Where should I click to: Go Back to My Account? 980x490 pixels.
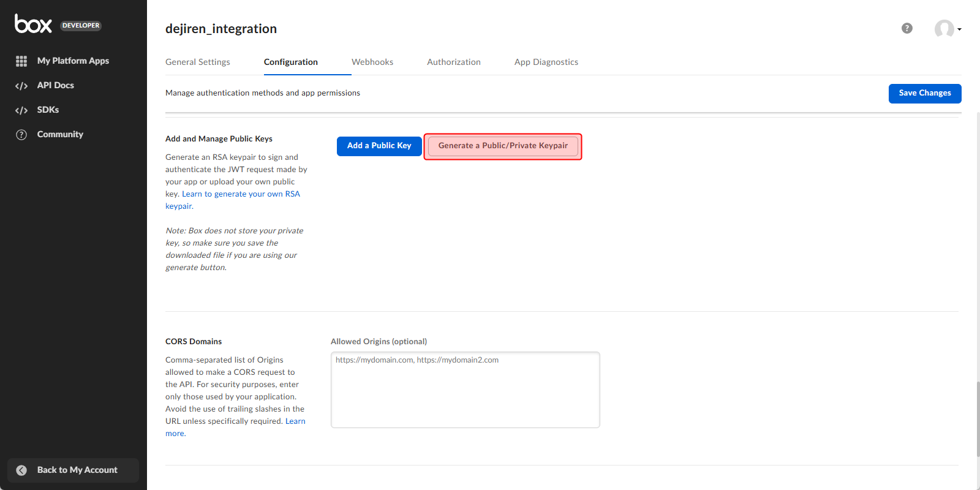pos(73,470)
